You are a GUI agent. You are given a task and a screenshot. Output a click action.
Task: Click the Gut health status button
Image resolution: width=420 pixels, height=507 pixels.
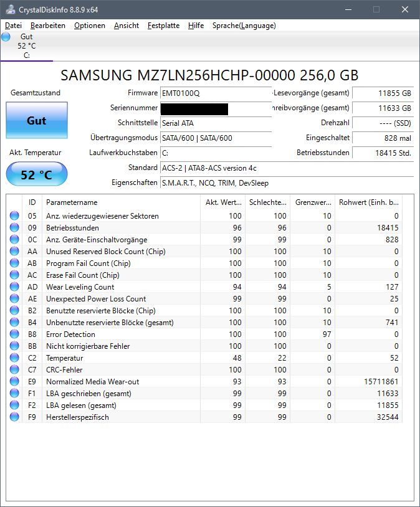pyautogui.click(x=37, y=120)
